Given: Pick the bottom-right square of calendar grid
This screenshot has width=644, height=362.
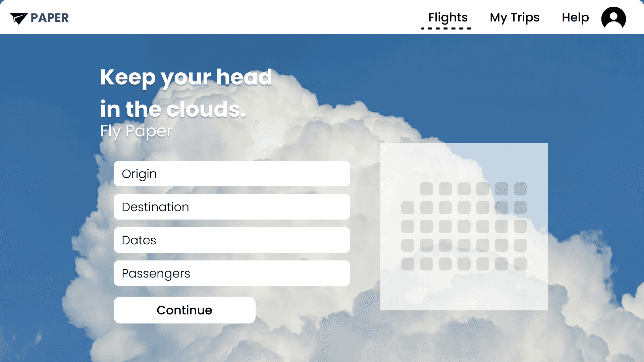Looking at the screenshot, I should click(520, 264).
